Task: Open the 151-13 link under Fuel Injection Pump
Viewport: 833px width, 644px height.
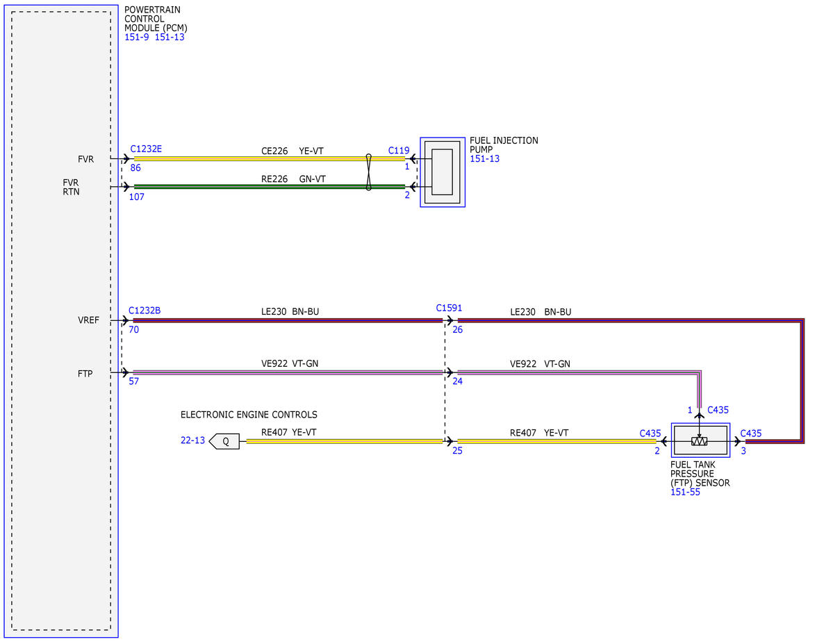Action: click(484, 159)
